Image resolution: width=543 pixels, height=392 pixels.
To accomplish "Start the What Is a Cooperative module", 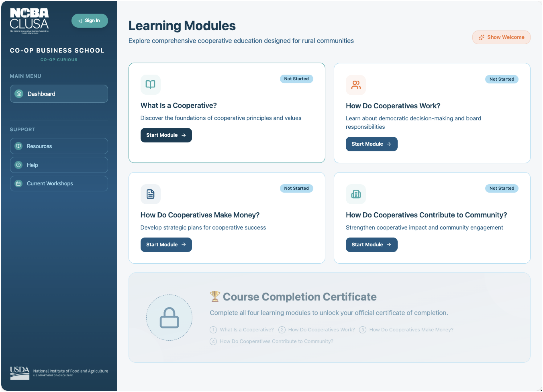I will coord(166,135).
